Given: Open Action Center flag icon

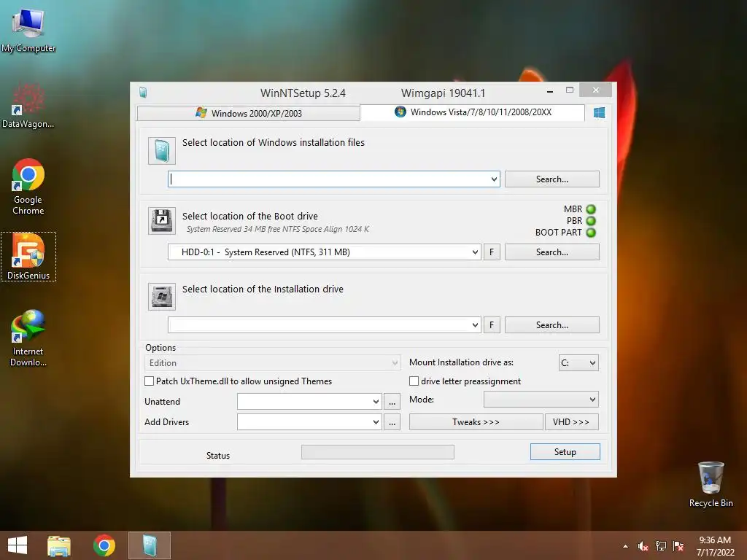Looking at the screenshot, I should pos(678,546).
